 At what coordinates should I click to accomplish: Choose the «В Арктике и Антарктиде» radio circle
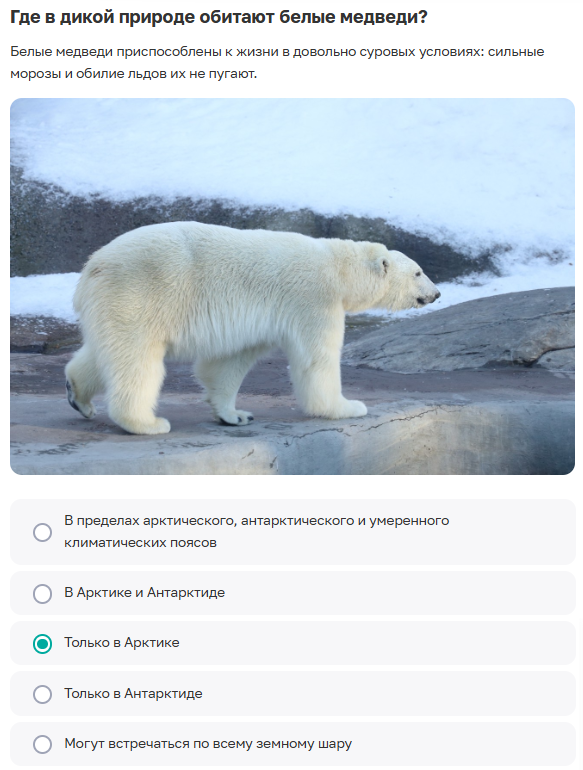point(42,593)
